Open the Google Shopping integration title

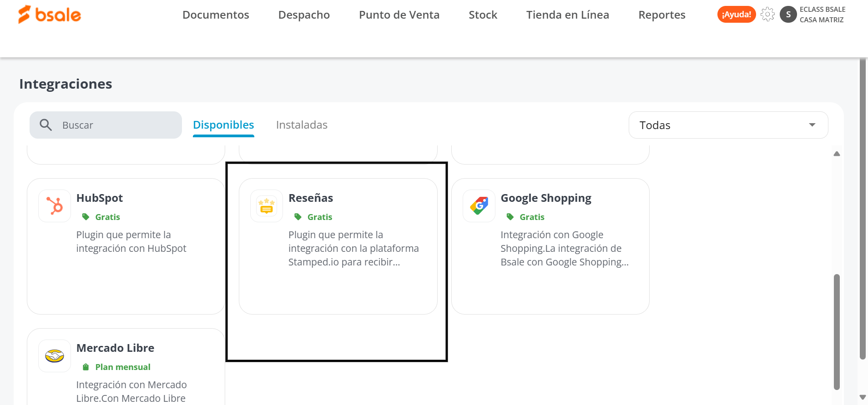tap(546, 198)
